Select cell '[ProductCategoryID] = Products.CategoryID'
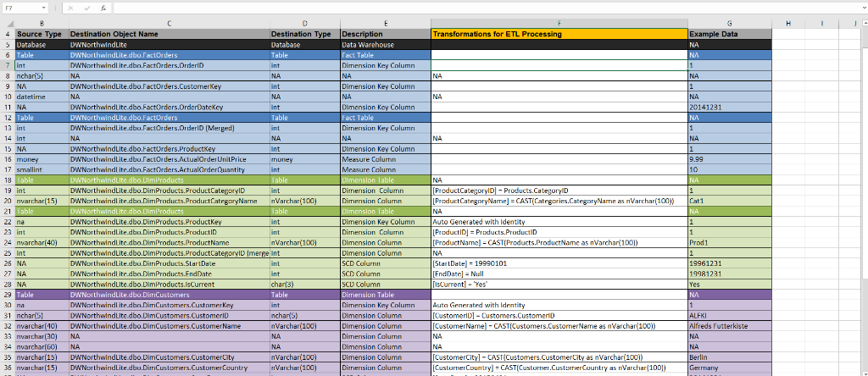 [559, 191]
